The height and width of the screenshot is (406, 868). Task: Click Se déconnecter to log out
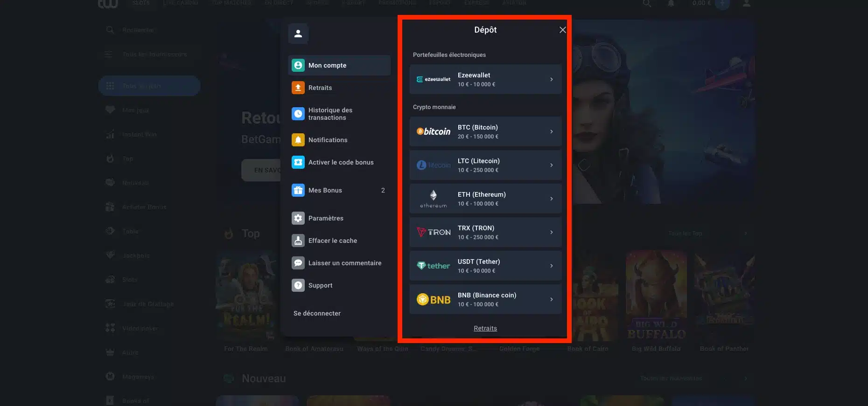coord(317,313)
